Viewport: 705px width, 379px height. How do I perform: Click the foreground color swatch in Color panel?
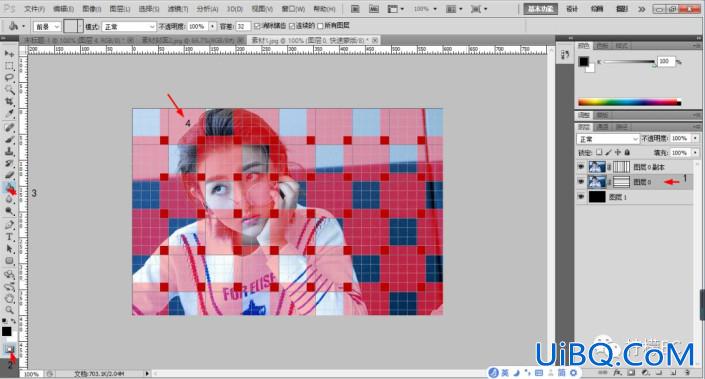click(x=583, y=62)
